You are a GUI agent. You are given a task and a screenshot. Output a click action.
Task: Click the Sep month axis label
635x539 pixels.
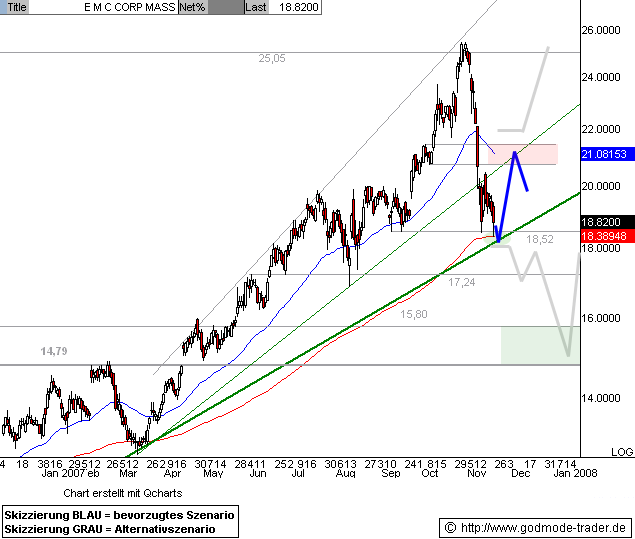390,473
